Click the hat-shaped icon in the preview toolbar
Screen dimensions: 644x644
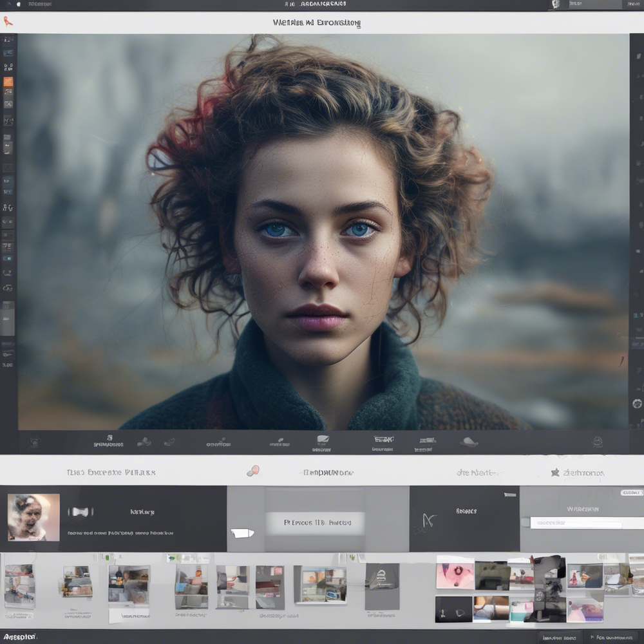click(469, 441)
